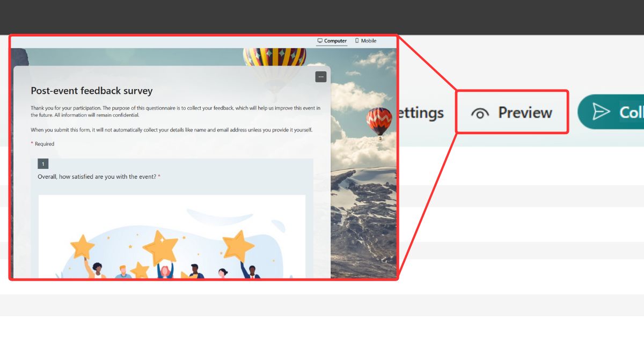Image resolution: width=644 pixels, height=338 pixels.
Task: Click the mobile phone icon
Action: [x=357, y=41]
